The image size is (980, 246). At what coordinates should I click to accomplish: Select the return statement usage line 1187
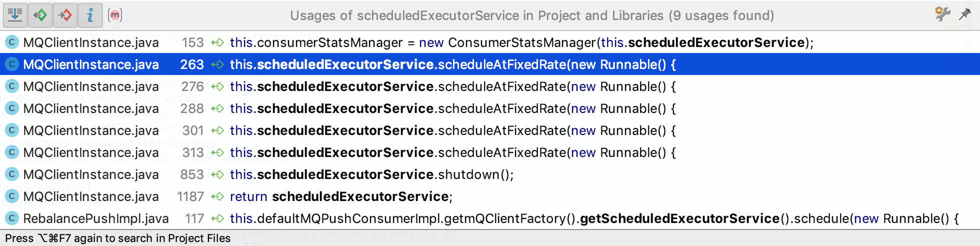point(490,196)
